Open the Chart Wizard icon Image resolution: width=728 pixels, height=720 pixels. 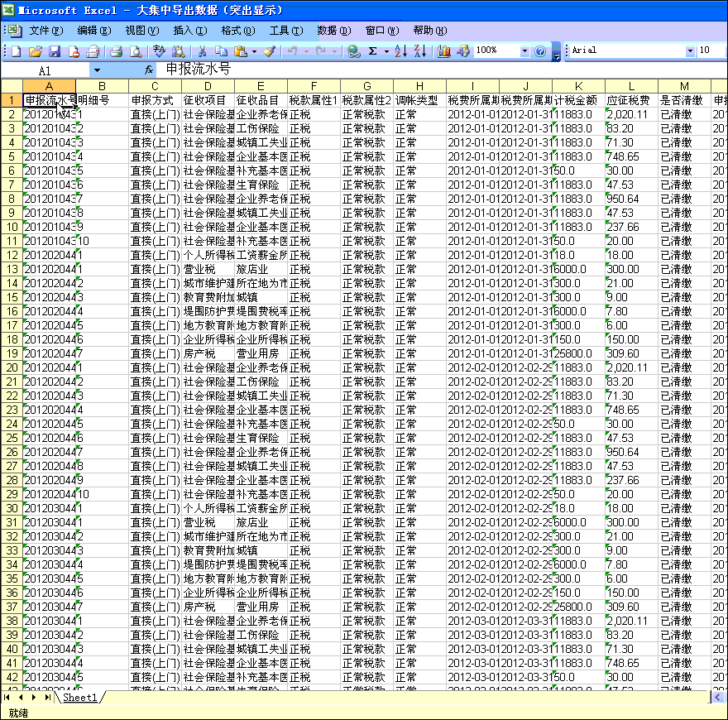coord(444,51)
